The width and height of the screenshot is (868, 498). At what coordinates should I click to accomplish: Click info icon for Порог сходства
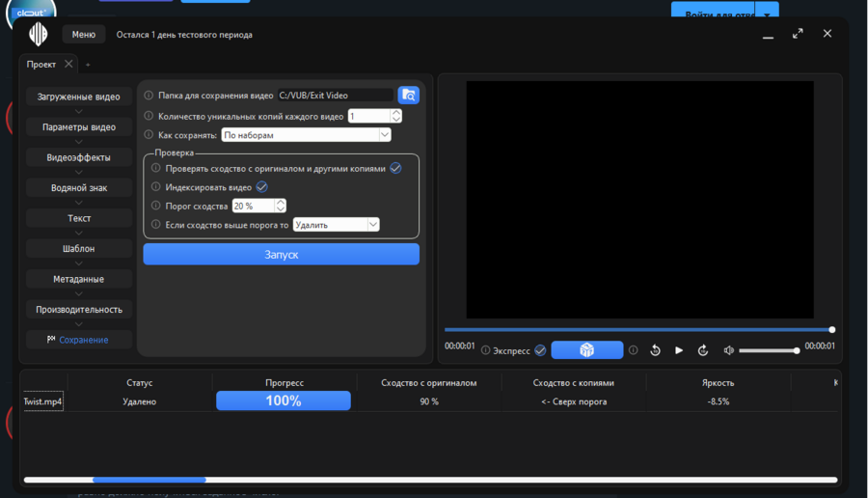pyautogui.click(x=156, y=206)
